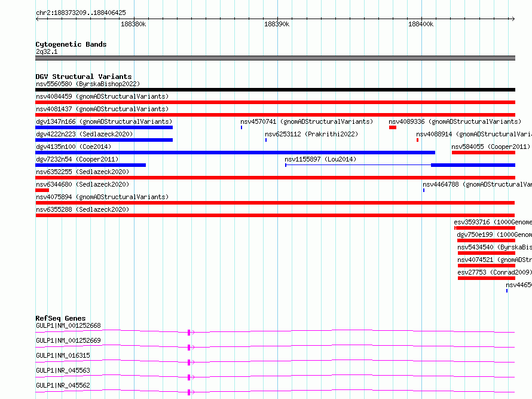The height and width of the screenshot is (399, 532).
Task: Click nsv4464788 variant label
Action: (x=477, y=184)
